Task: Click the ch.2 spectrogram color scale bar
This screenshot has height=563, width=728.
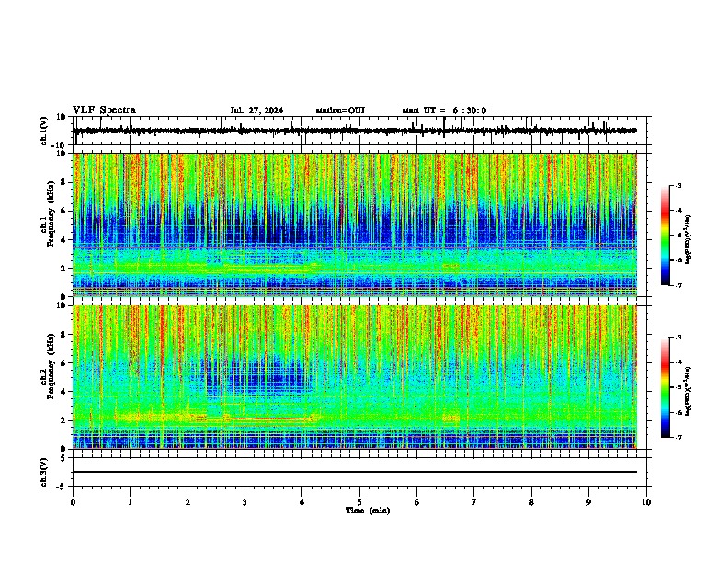Action: [x=665, y=387]
